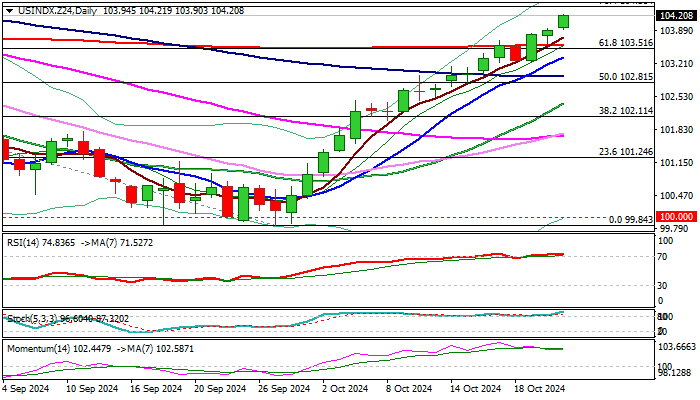Click the 16 Sep 2024 date label
Viewport: 700px width, 400px height.
point(156,389)
